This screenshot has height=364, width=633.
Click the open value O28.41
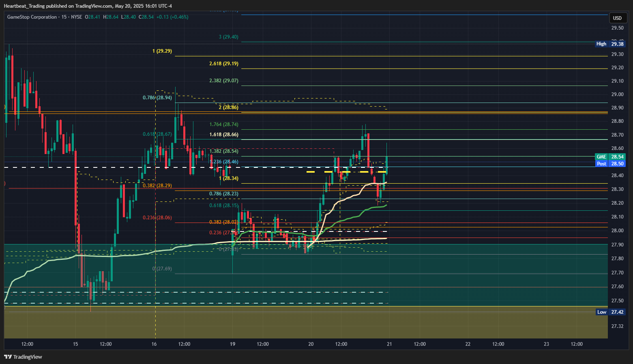(x=92, y=17)
